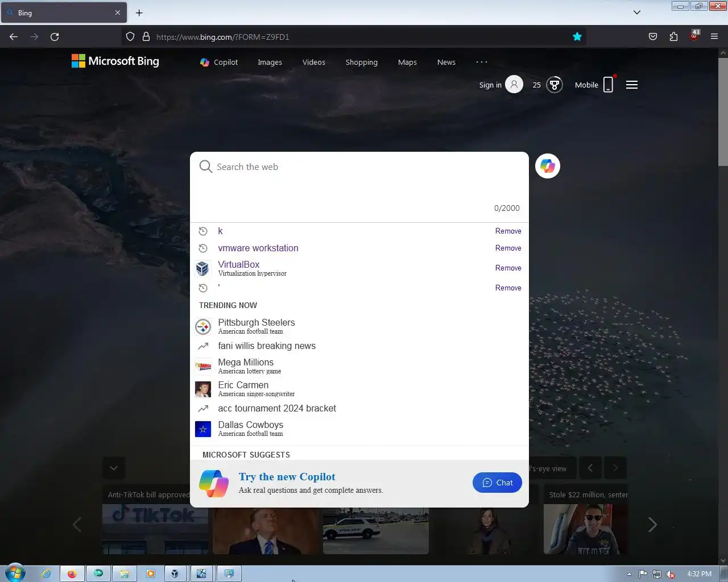Screen dimensions: 728x582
Task: Click the Sign in link
Action: click(490, 85)
